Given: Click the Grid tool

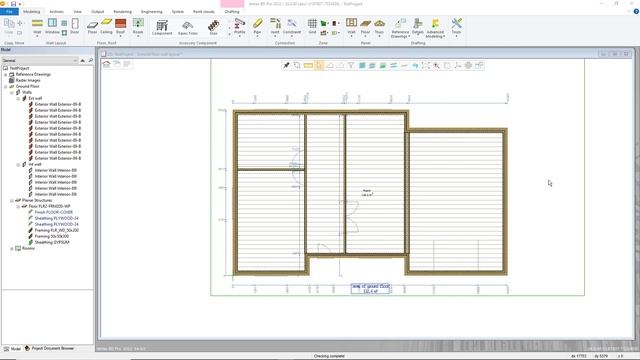Looking at the screenshot, I should [312, 26].
